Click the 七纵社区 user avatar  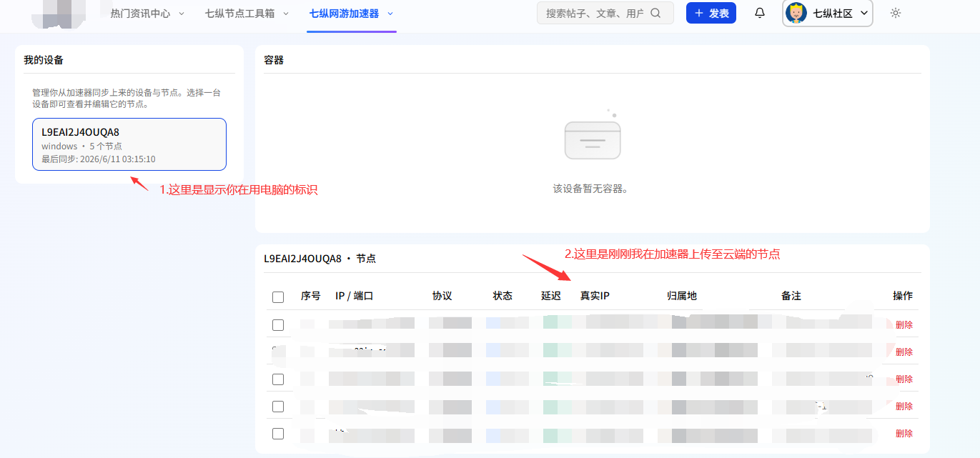point(796,13)
